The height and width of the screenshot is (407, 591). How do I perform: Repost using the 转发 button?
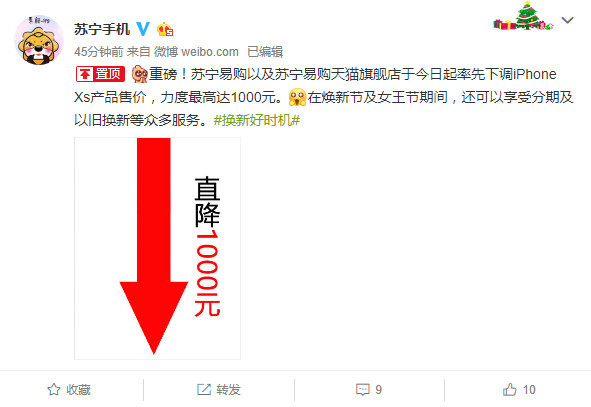click(219, 389)
